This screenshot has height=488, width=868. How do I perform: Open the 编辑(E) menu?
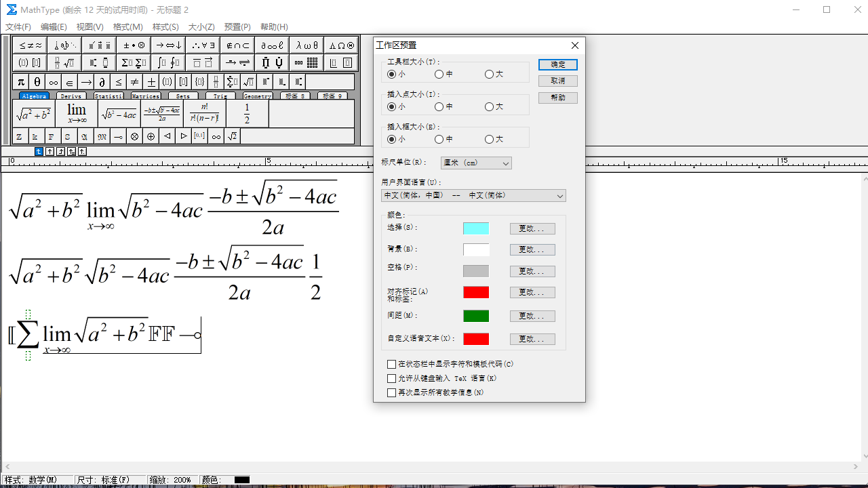point(54,27)
